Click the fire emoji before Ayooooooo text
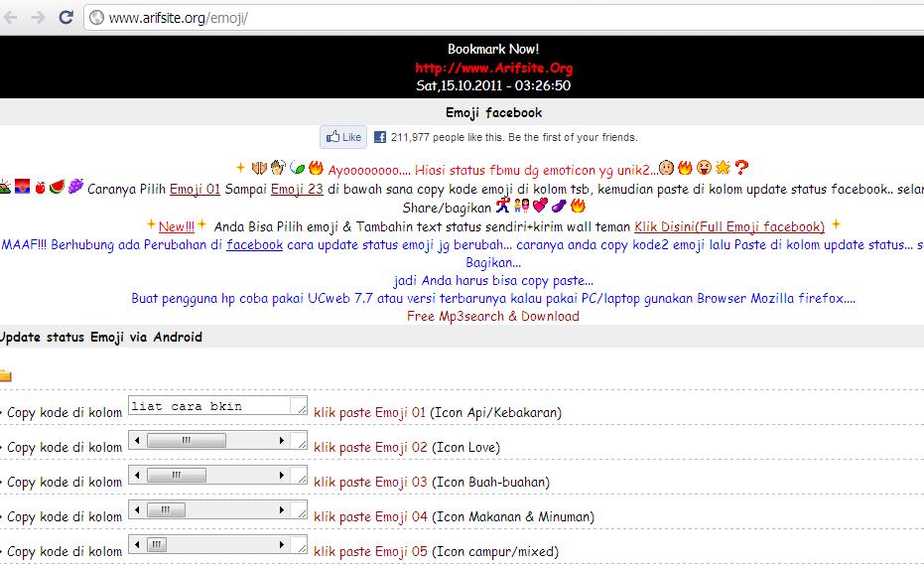Image resolution: width=924 pixels, height=568 pixels. [316, 168]
